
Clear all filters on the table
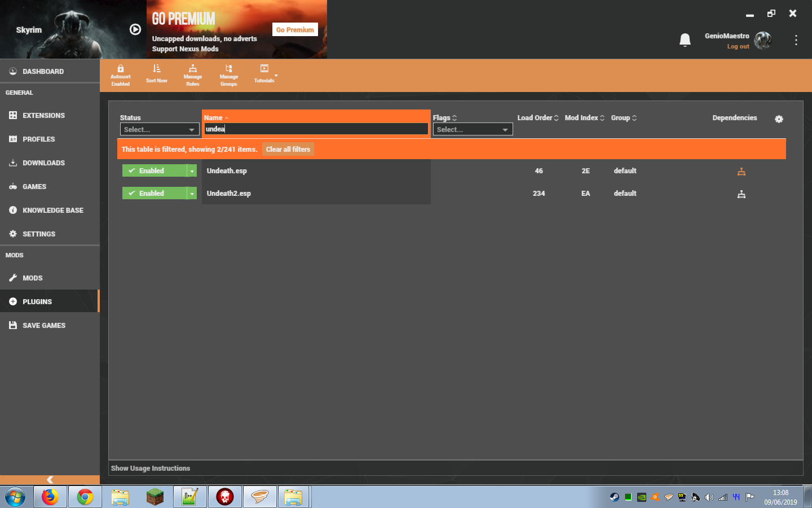[288, 149]
